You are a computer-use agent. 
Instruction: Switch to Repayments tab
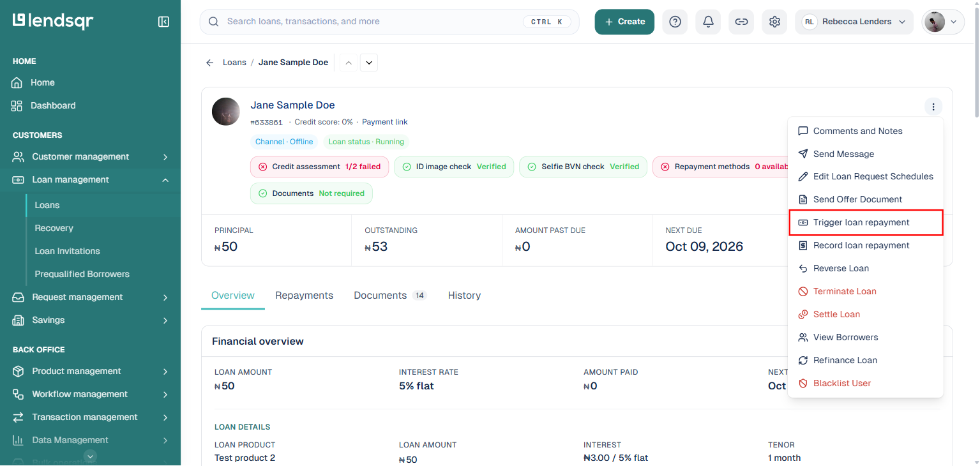[304, 296]
